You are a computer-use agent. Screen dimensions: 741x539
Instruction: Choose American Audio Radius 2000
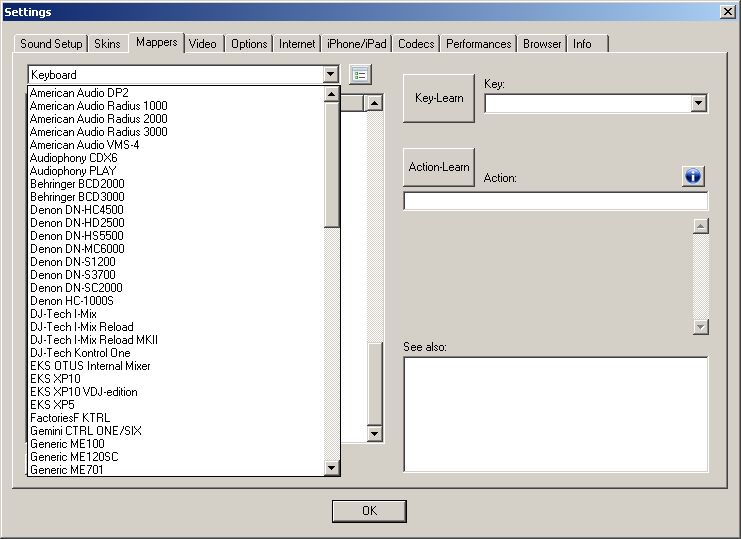[x=176, y=119]
